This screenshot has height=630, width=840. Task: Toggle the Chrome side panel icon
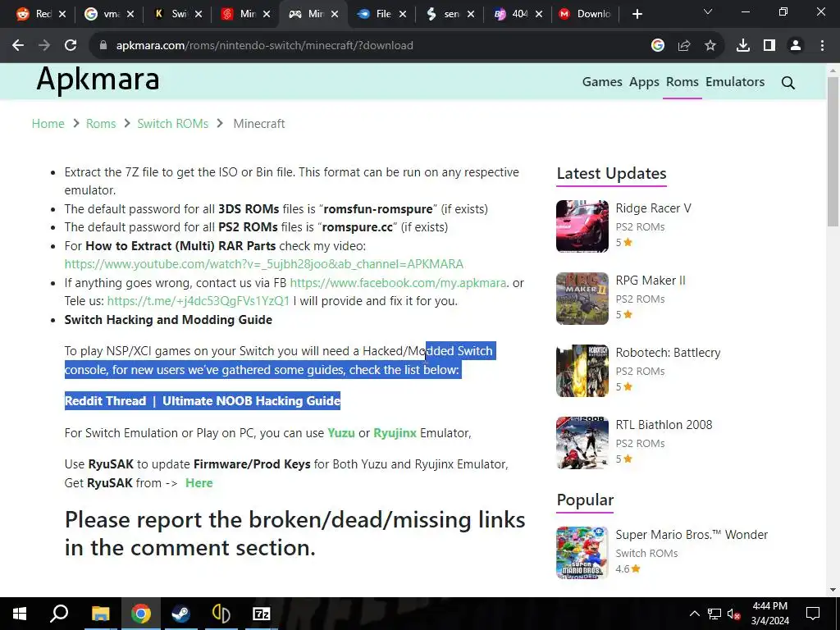pyautogui.click(x=769, y=46)
